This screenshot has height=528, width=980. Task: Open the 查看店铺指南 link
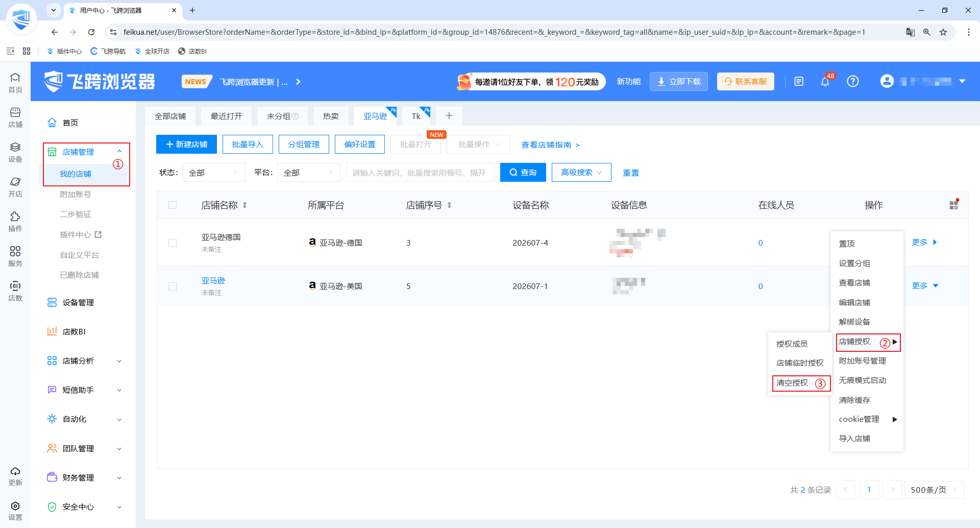pyautogui.click(x=550, y=145)
